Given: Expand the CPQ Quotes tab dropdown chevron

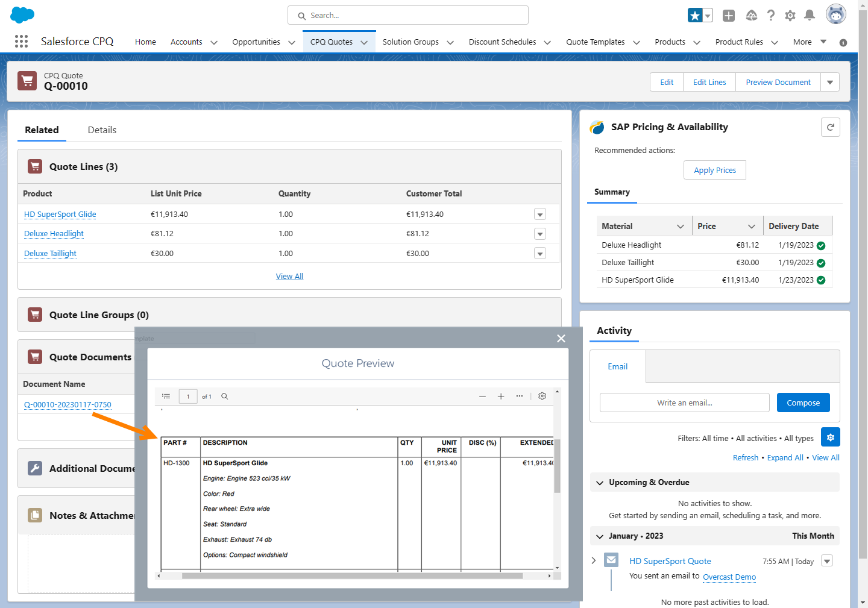Looking at the screenshot, I should (364, 42).
